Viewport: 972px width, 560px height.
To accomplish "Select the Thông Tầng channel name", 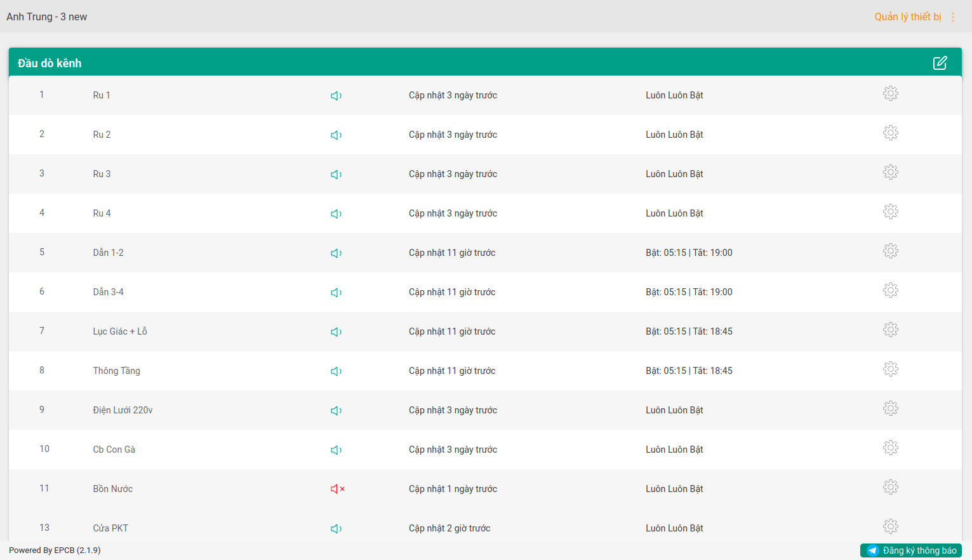I will [x=117, y=371].
